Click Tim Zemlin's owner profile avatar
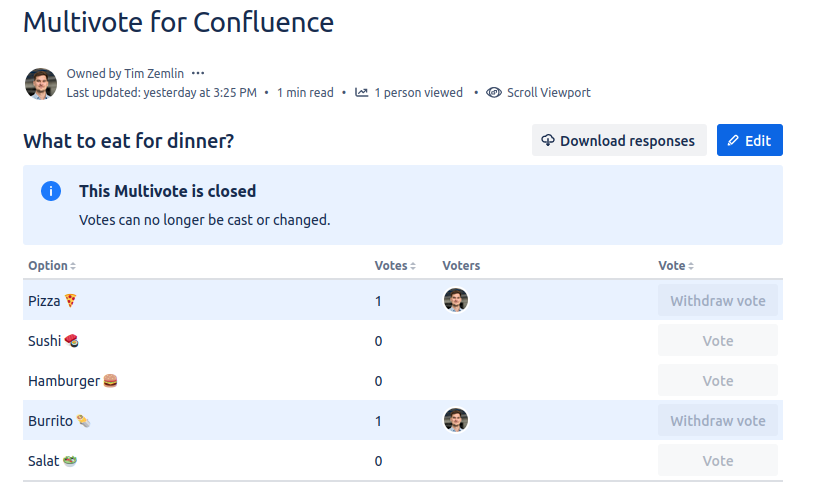 41,84
